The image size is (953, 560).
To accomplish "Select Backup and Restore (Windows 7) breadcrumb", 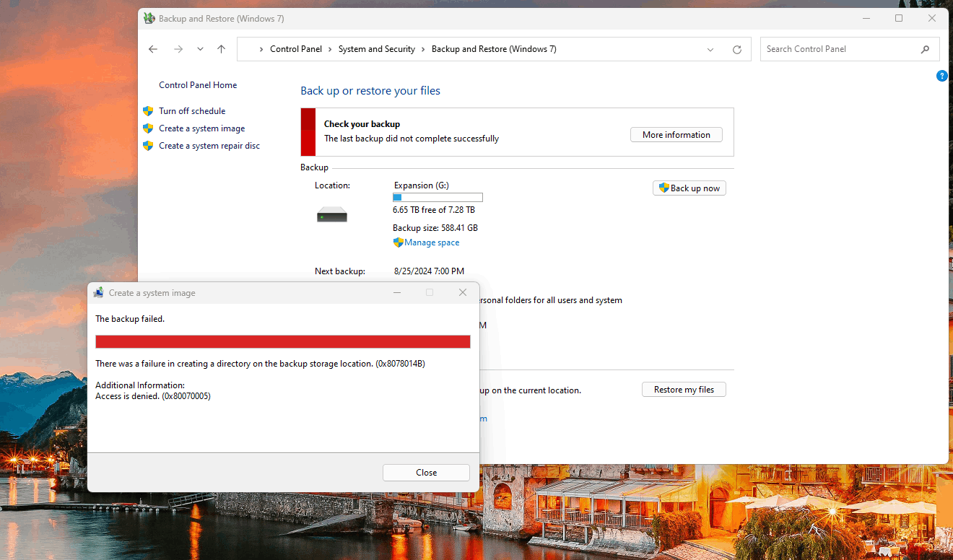I will tap(494, 49).
